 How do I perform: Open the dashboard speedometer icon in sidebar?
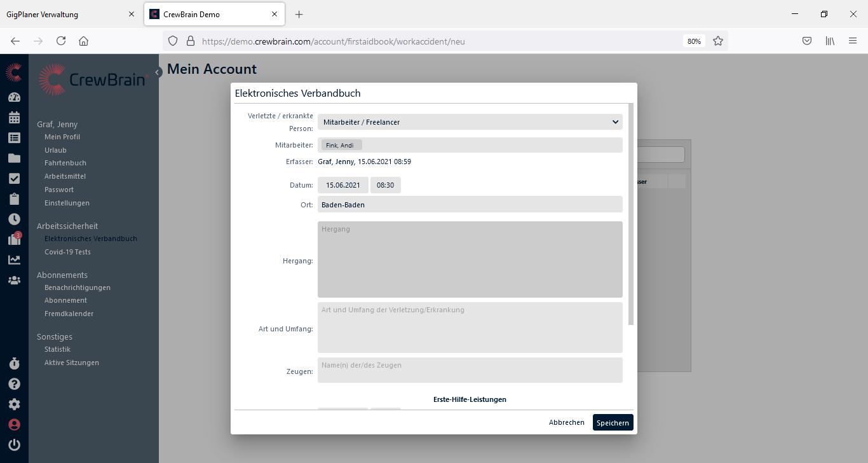14,97
